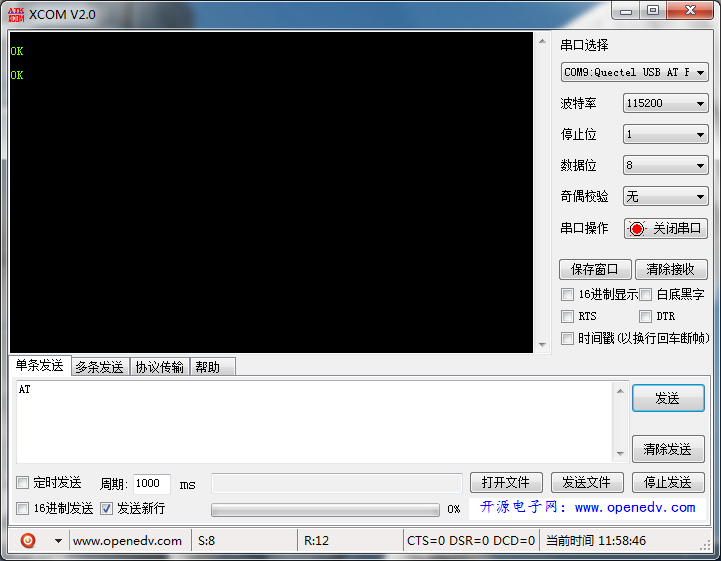Screen dimensions: 721x561
Task: Click the 打开文件 button
Action: (x=506, y=482)
